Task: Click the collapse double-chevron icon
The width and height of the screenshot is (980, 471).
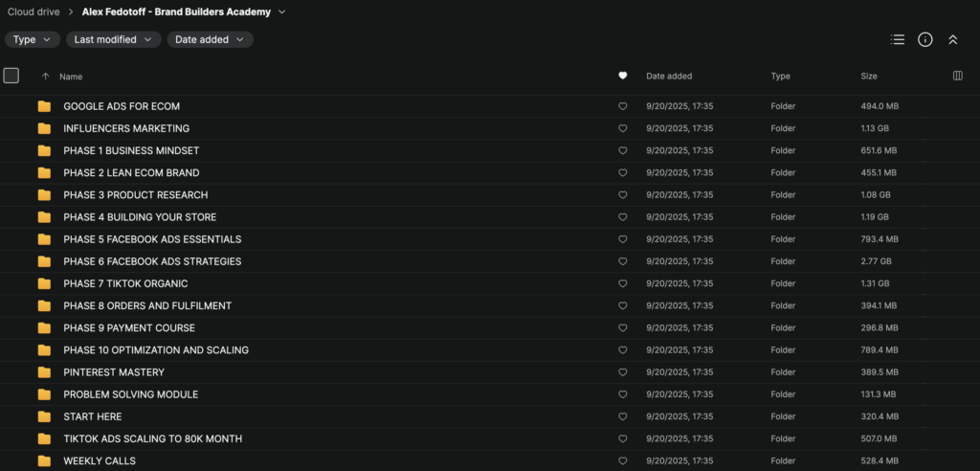Action: coord(952,39)
